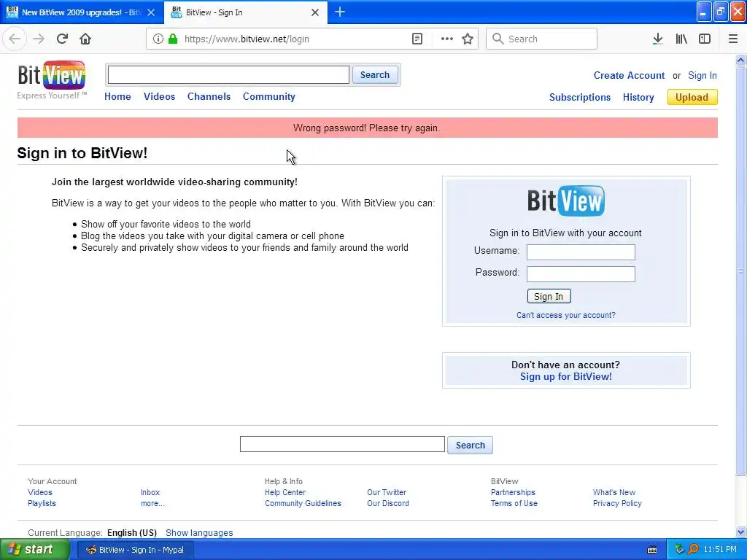Open the on-screen keyboard tray icon
This screenshot has height=560, width=747.
click(x=652, y=550)
